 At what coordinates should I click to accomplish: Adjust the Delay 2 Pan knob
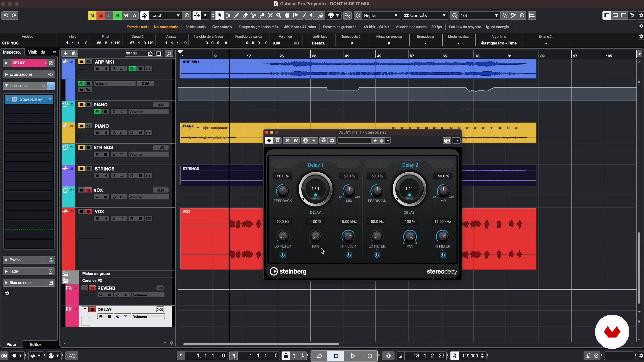(410, 236)
